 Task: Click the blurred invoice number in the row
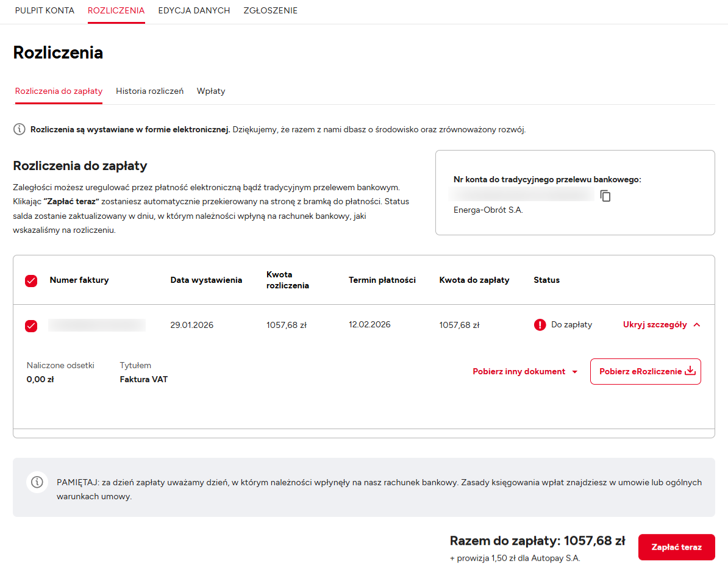pyautogui.click(x=97, y=325)
